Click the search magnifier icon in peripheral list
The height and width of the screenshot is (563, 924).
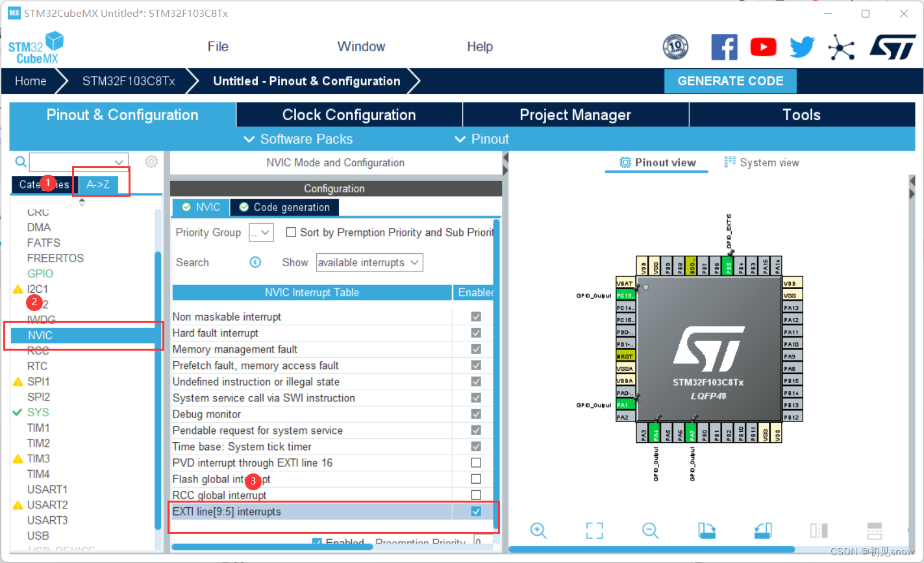pos(21,162)
